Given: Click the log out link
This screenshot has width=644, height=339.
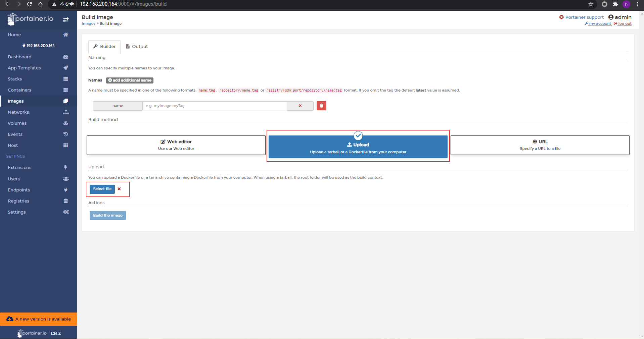Looking at the screenshot, I should [x=623, y=23].
